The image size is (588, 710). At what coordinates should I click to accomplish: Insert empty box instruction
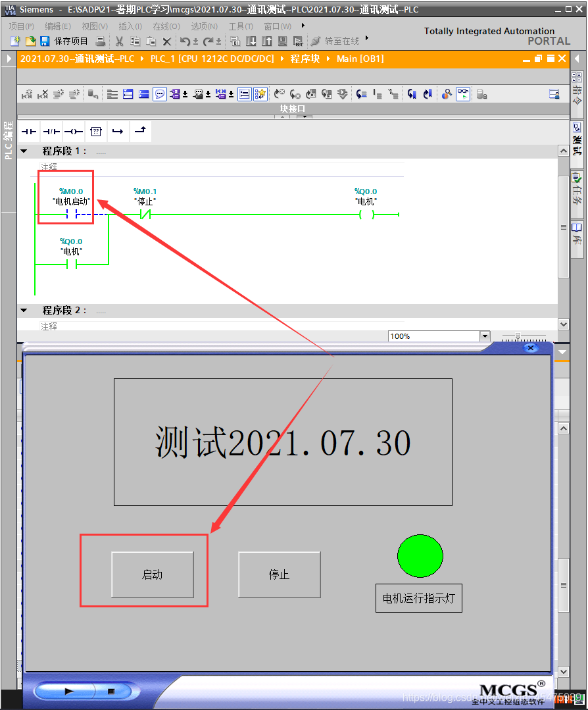[x=96, y=132]
